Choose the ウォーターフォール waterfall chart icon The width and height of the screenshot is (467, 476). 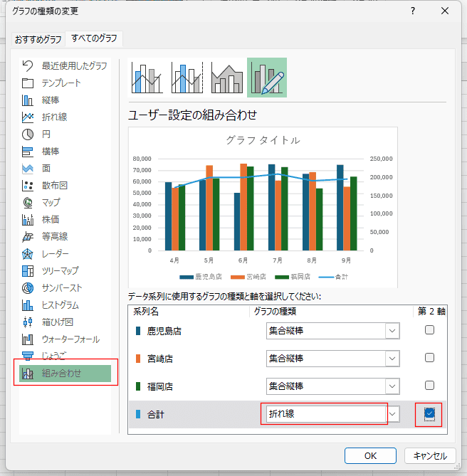(x=28, y=339)
